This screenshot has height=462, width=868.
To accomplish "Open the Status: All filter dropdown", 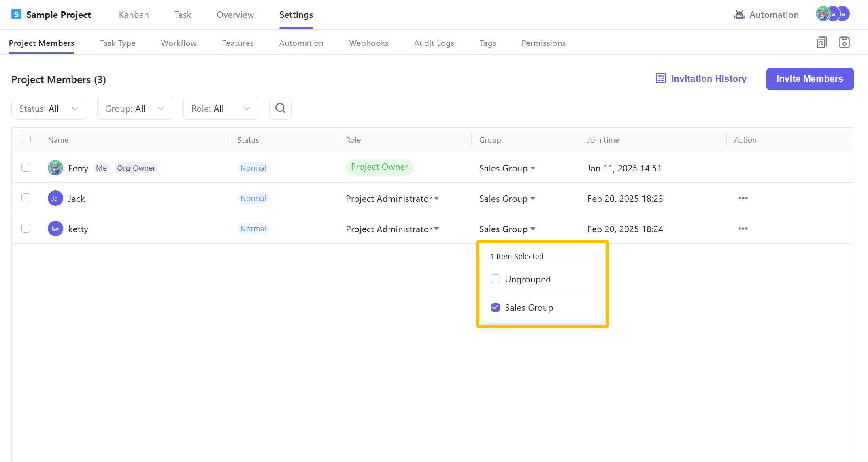I will pyautogui.click(x=49, y=109).
